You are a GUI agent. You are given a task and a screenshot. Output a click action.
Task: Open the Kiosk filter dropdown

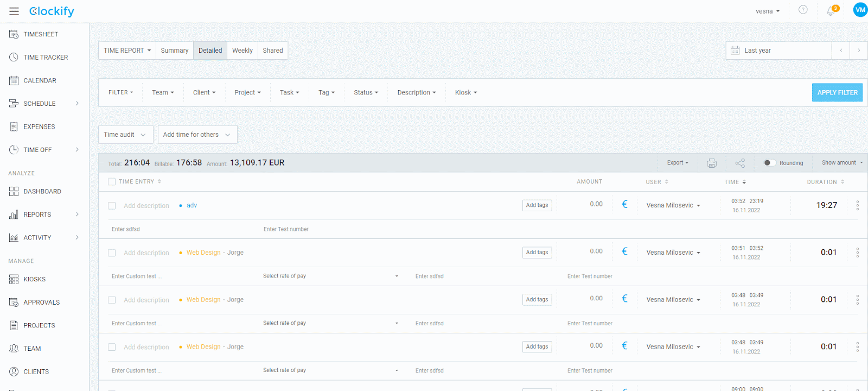tap(466, 92)
